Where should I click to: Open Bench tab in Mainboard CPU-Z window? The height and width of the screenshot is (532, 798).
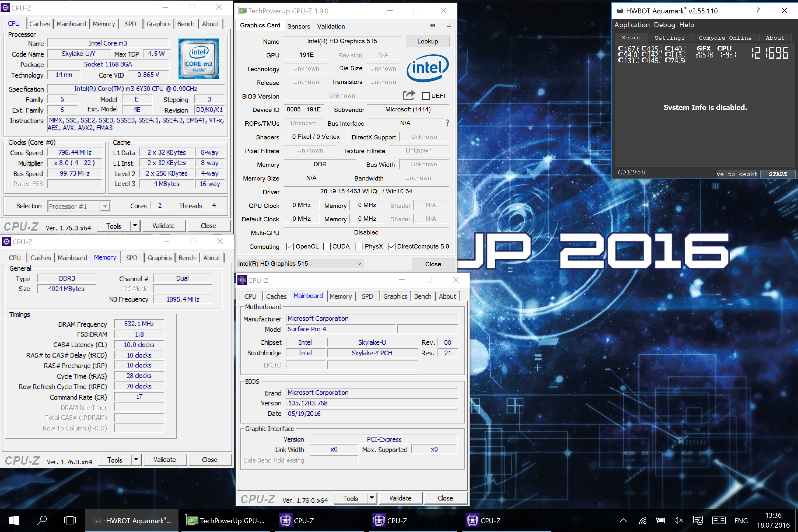(x=422, y=296)
